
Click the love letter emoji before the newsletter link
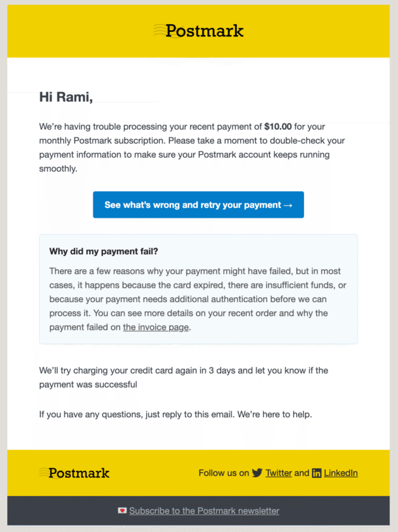121,511
